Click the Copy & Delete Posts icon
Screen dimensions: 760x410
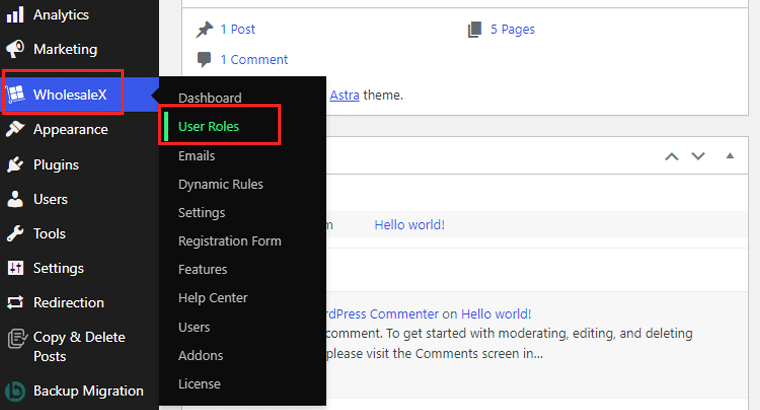pos(16,338)
